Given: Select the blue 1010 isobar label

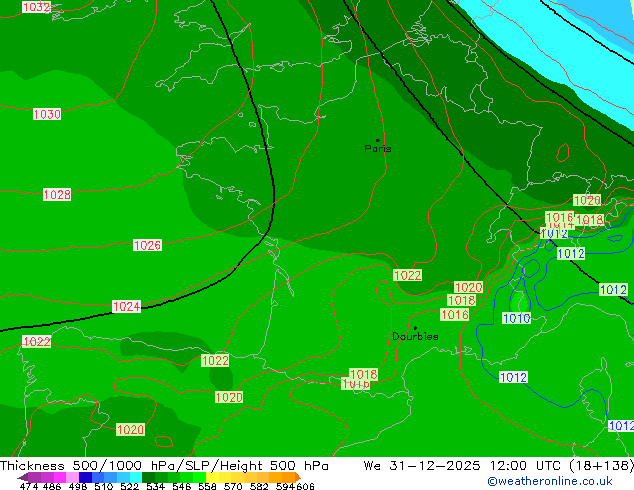Looking at the screenshot, I should click(516, 318).
